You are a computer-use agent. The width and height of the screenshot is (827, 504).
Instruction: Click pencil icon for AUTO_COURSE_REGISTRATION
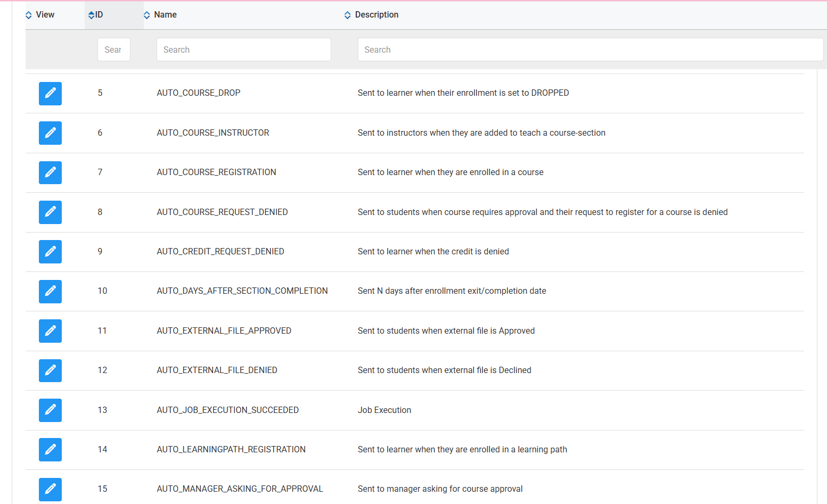(50, 172)
